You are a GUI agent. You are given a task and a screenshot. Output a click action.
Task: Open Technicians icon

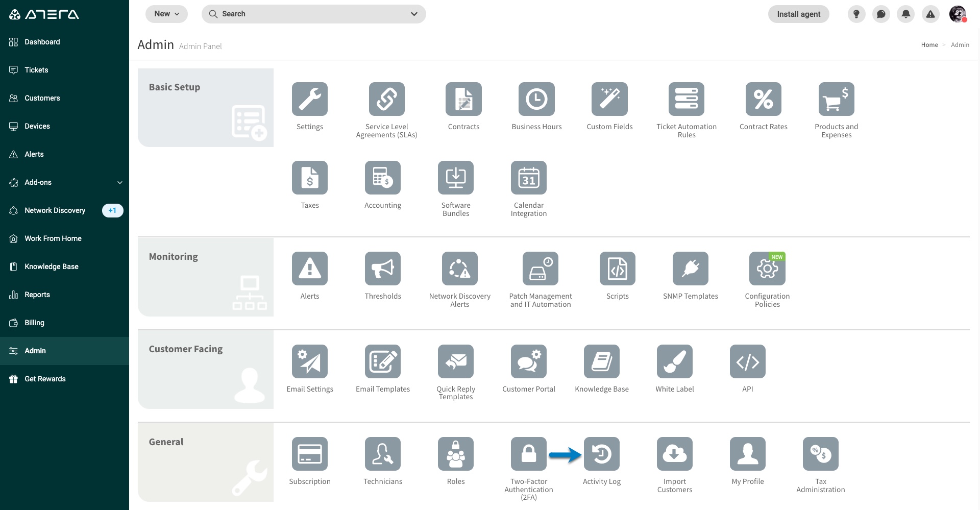383,454
